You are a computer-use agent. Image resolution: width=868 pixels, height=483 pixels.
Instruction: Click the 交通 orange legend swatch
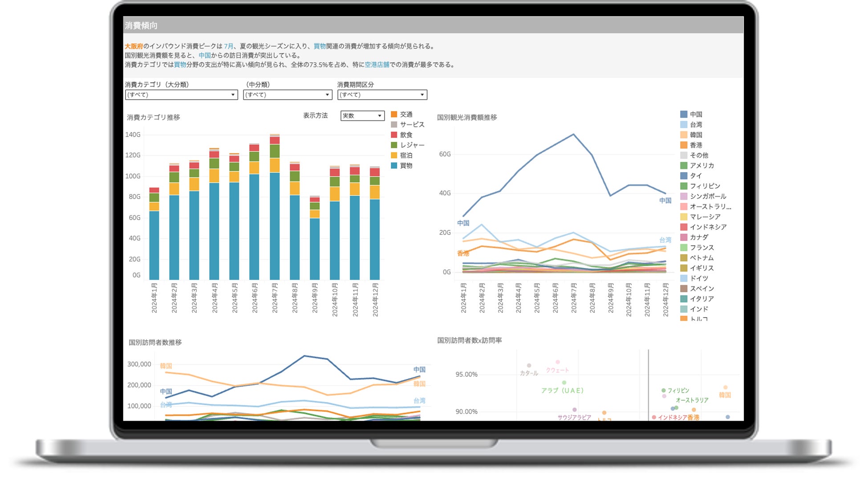[394, 114]
